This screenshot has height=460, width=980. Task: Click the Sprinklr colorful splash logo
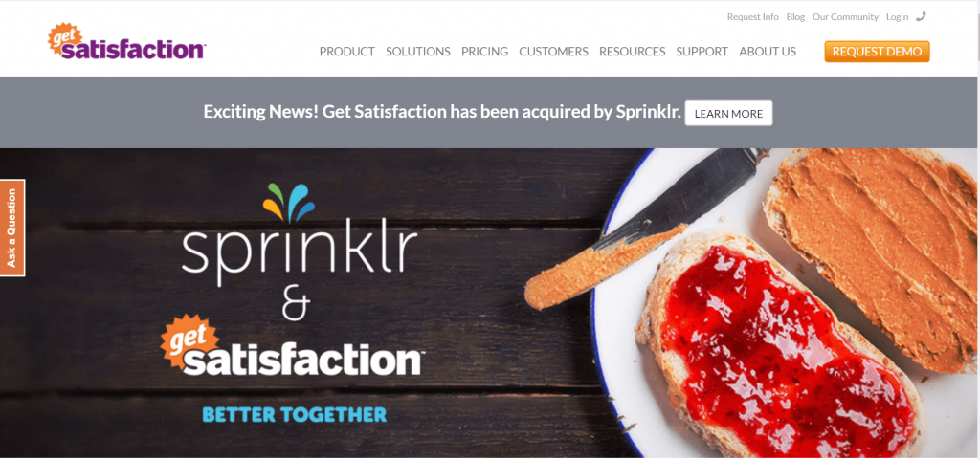tap(289, 203)
